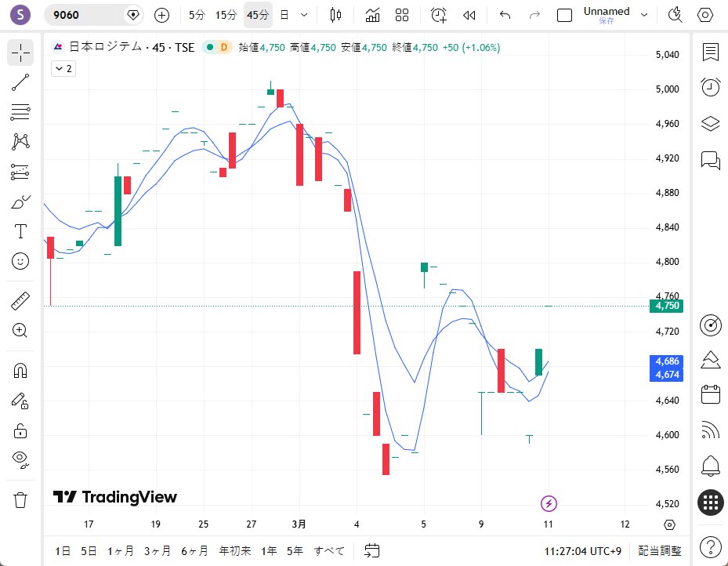Set date range to 年初来
Viewport: 728px width, 566px height.
pyautogui.click(x=235, y=551)
